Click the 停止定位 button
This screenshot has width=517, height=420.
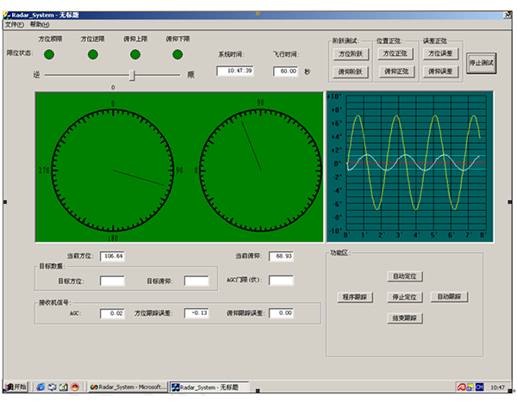coord(405,297)
